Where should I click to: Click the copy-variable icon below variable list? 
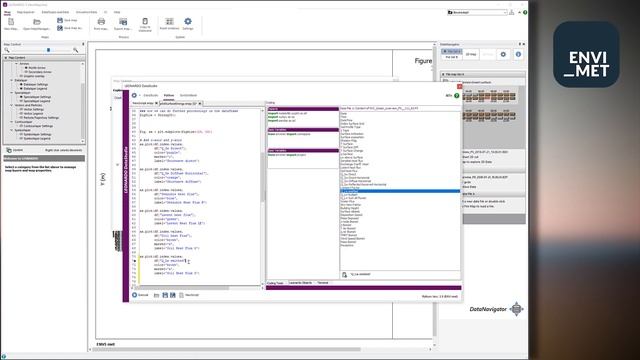point(344,275)
